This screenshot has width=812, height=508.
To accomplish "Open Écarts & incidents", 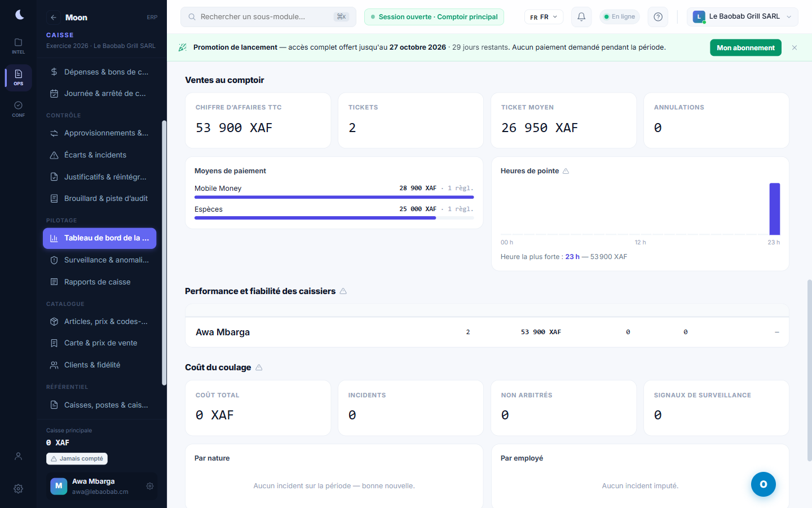I will coord(99,155).
